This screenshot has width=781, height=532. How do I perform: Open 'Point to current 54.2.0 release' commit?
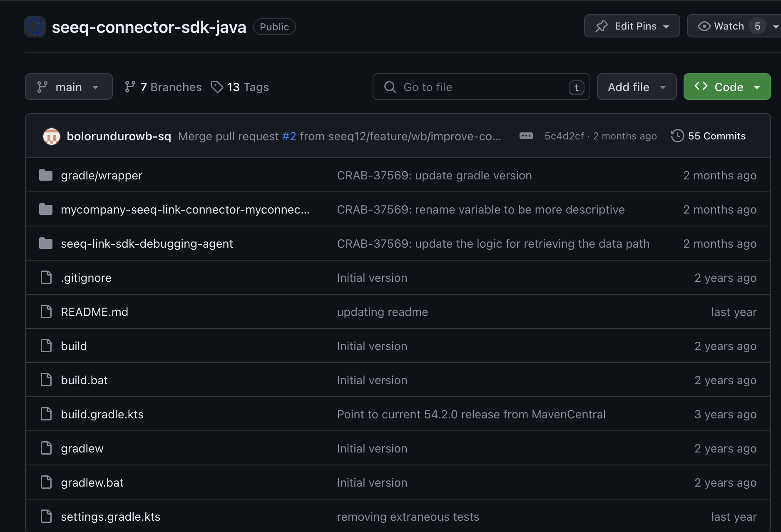[471, 414]
